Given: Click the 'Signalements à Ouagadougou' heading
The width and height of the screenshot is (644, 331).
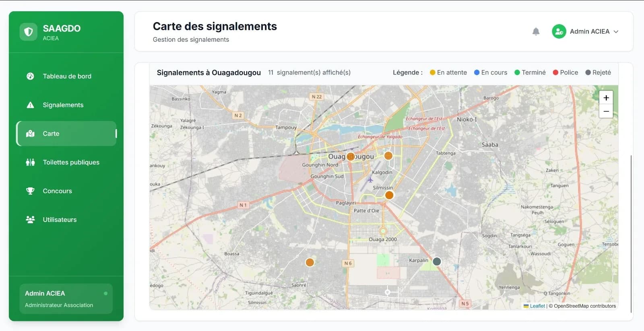Looking at the screenshot, I should coord(209,72).
